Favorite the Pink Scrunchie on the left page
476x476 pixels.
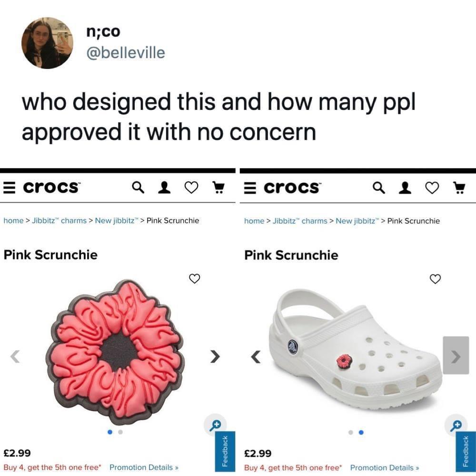pos(194,279)
